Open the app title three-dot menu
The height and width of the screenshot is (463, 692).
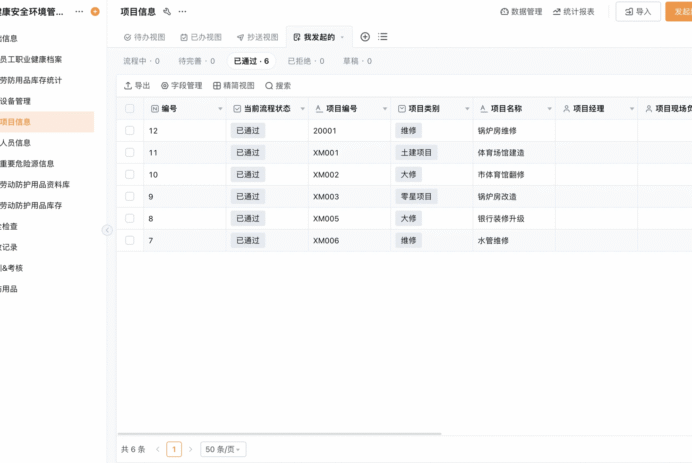point(79,11)
